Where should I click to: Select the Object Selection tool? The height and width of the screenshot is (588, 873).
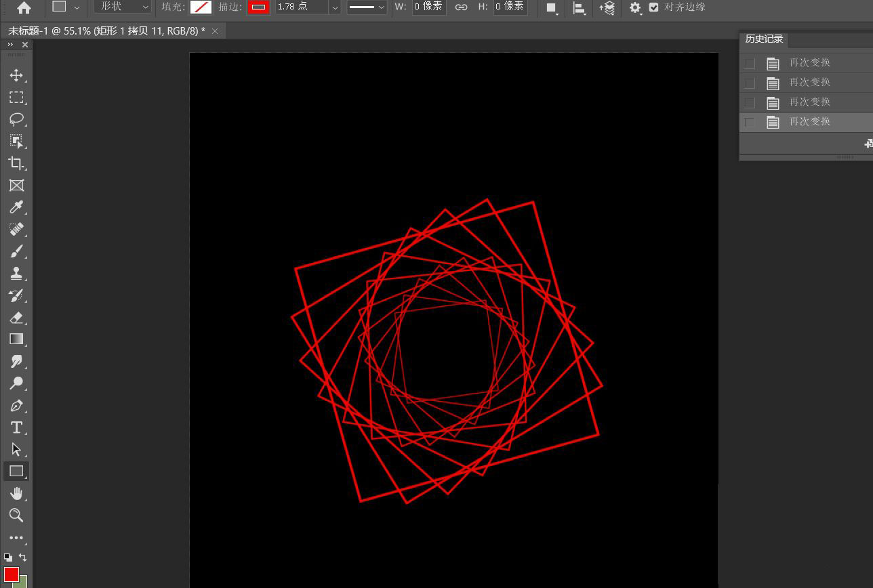pos(16,141)
